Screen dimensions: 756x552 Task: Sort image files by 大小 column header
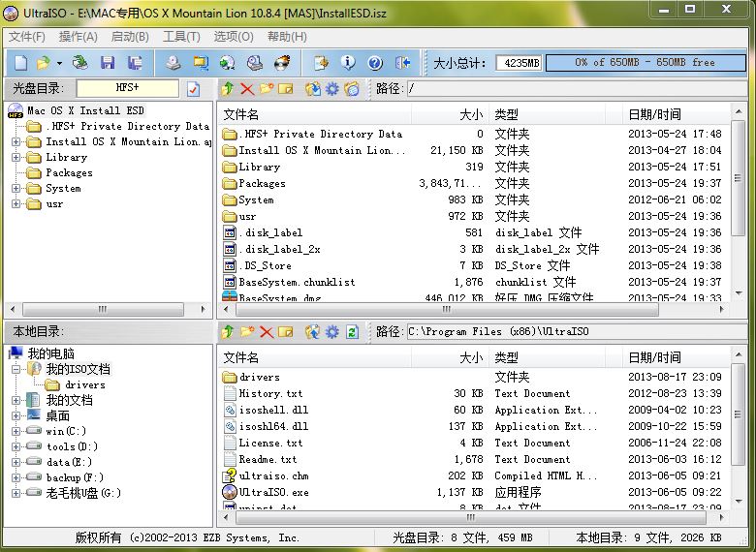[450, 114]
